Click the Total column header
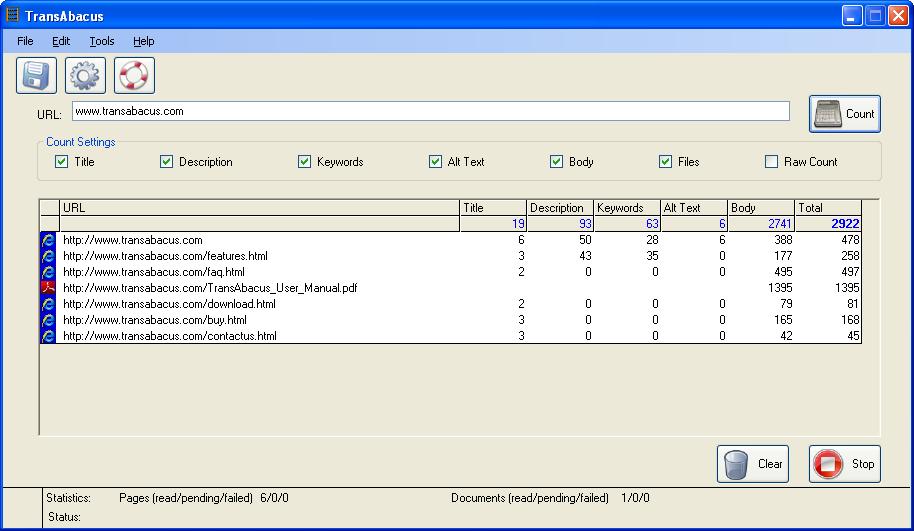 (828, 208)
